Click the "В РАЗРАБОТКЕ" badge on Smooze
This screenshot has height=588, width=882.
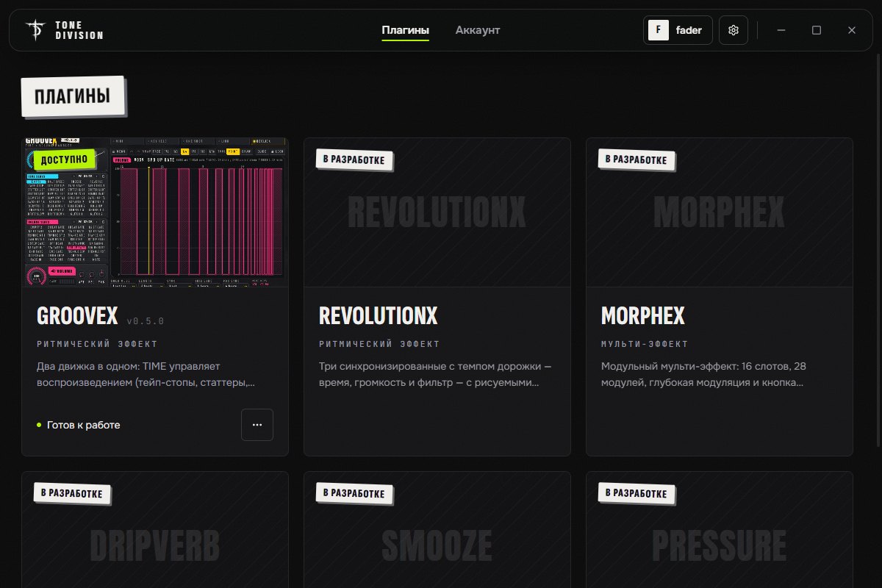[354, 493]
